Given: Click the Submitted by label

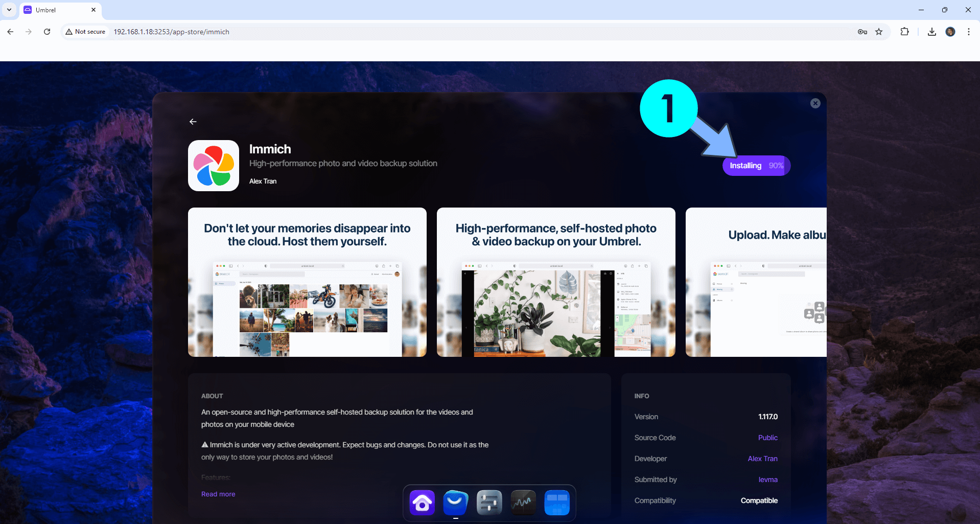Looking at the screenshot, I should click(x=656, y=480).
